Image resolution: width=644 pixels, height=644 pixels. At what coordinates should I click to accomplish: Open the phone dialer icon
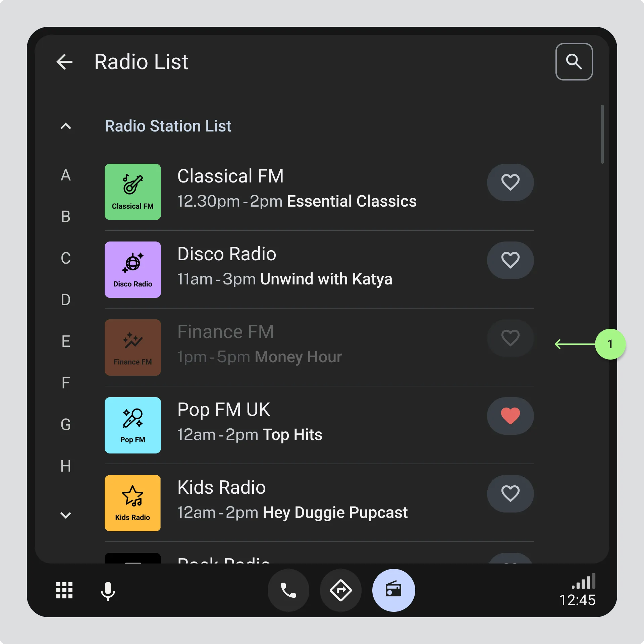click(x=288, y=590)
